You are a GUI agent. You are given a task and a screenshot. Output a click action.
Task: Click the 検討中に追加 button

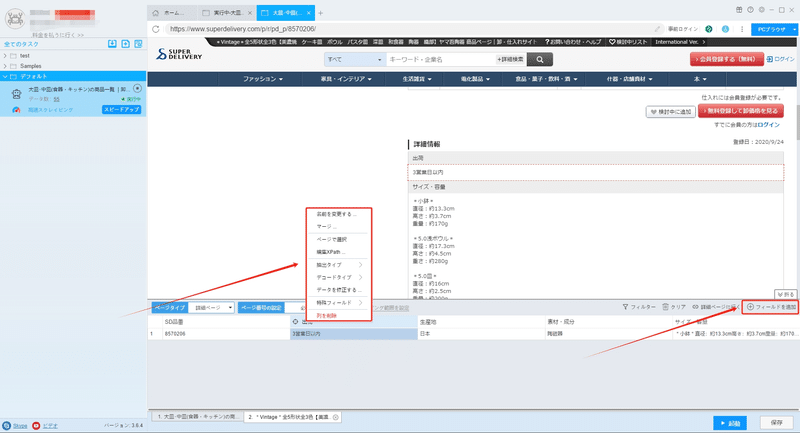(670, 112)
